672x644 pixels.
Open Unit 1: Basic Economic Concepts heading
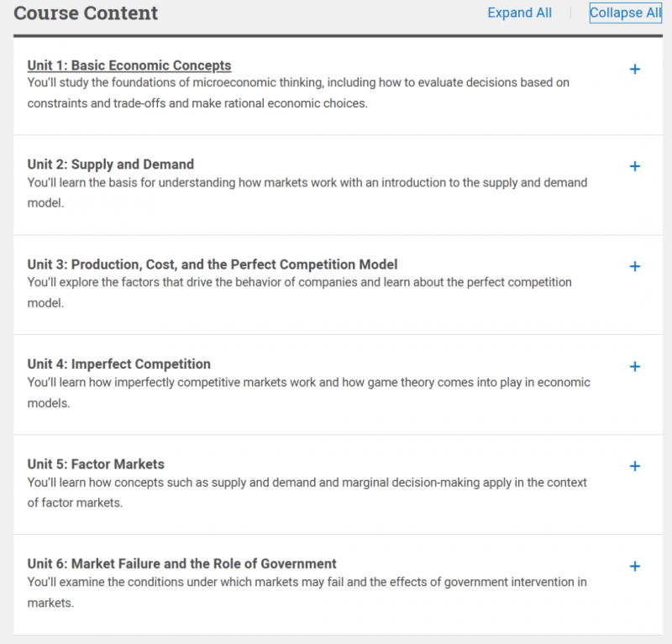[x=129, y=65]
